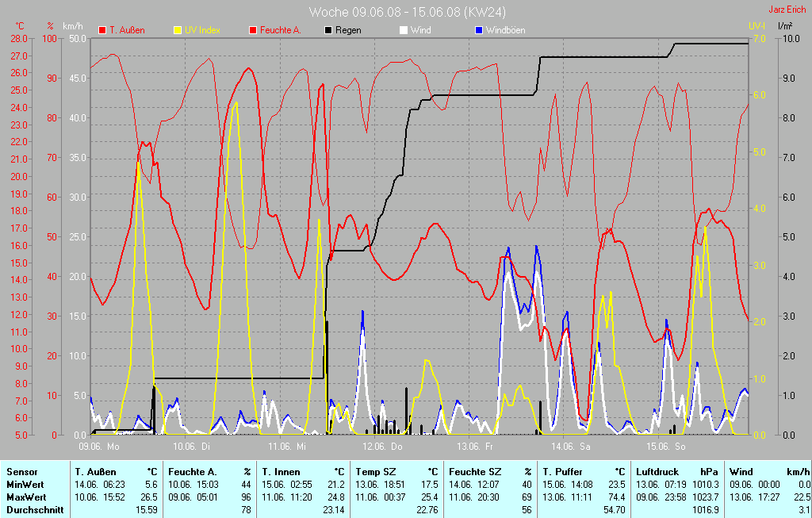Click the red T. Außen legend swatch
This screenshot has height=518, width=812.
click(x=101, y=30)
